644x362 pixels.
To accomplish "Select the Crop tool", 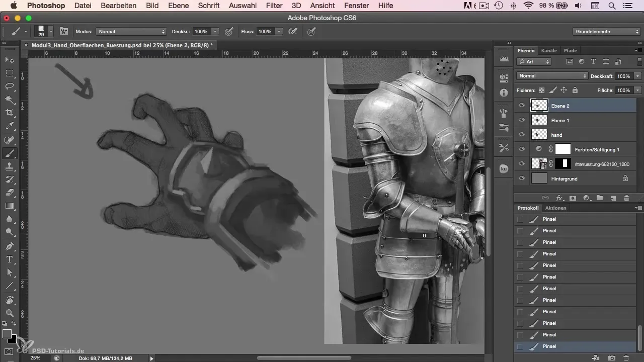I will point(9,113).
